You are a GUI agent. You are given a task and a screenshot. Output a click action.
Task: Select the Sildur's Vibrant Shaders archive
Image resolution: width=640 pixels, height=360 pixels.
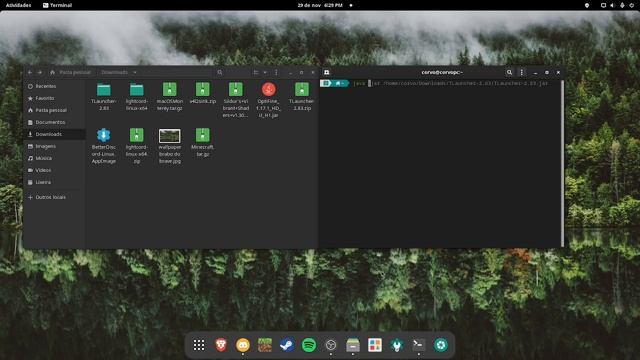236,100
